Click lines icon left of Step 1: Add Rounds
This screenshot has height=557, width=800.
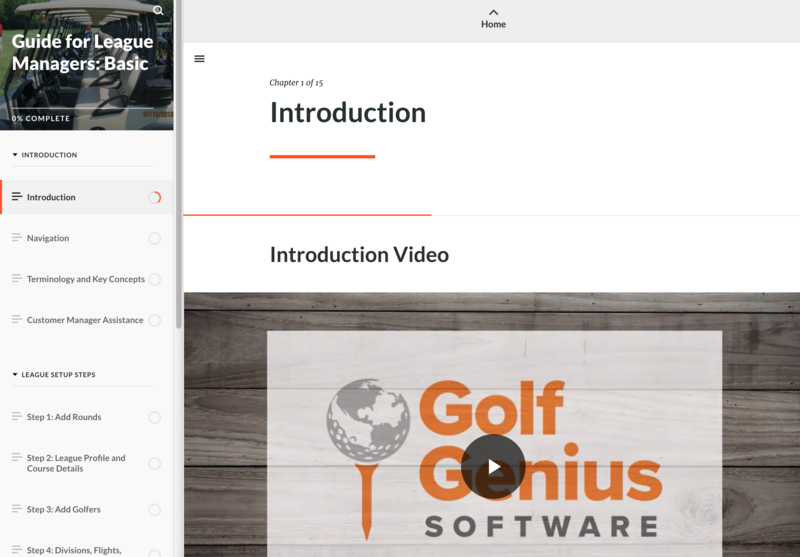[16, 416]
